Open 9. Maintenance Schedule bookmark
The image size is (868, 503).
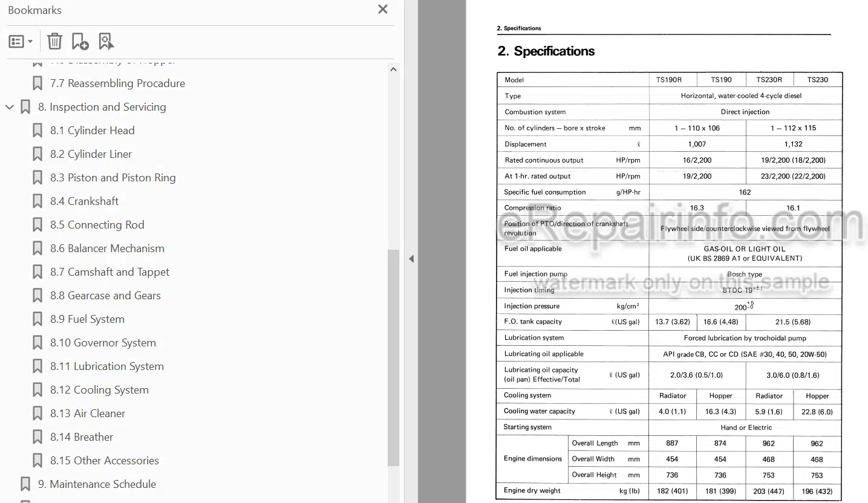(97, 484)
